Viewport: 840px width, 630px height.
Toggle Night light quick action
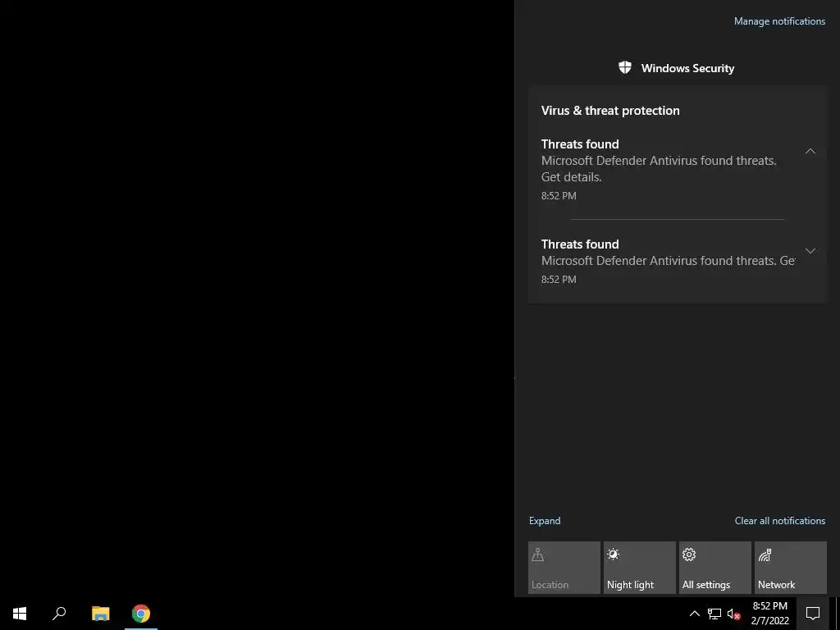(640, 568)
